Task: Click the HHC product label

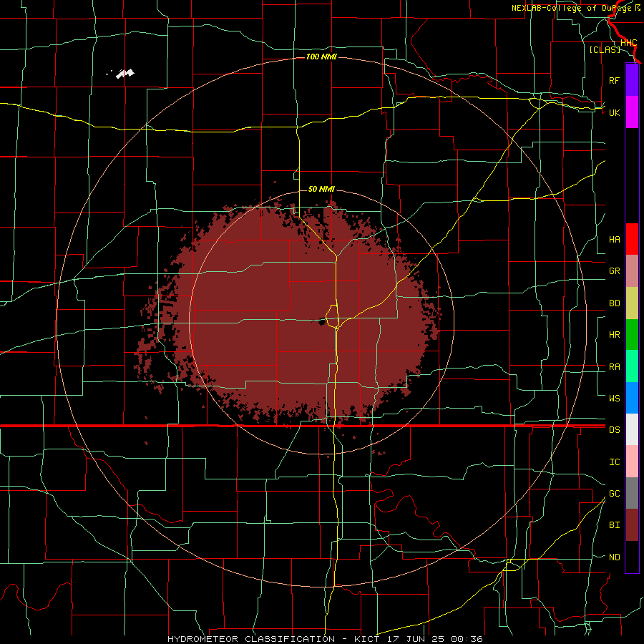Action: [x=628, y=43]
